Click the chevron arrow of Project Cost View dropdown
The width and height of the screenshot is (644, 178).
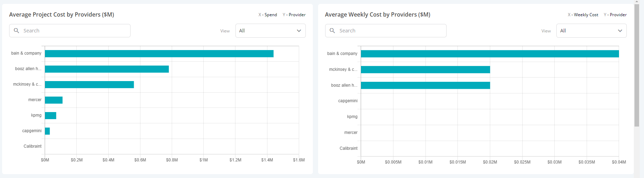click(x=299, y=31)
